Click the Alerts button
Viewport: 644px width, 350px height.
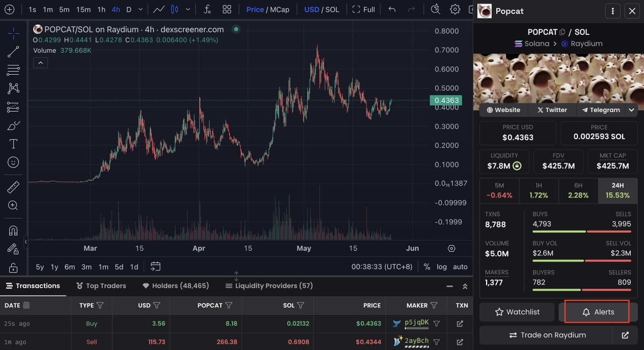point(597,312)
